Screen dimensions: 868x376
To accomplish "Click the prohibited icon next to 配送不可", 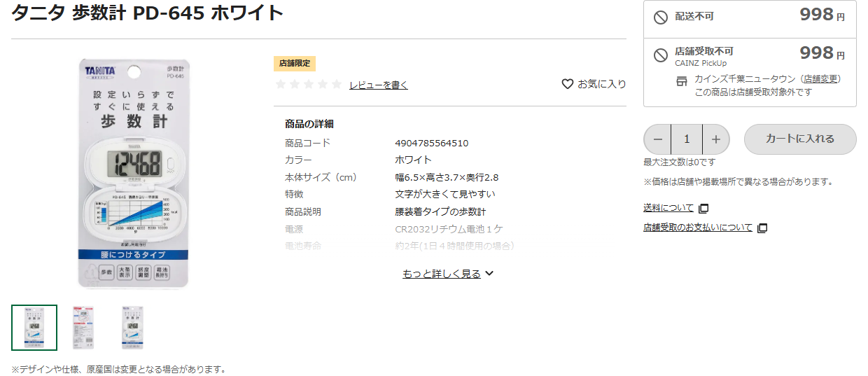I will coord(660,18).
